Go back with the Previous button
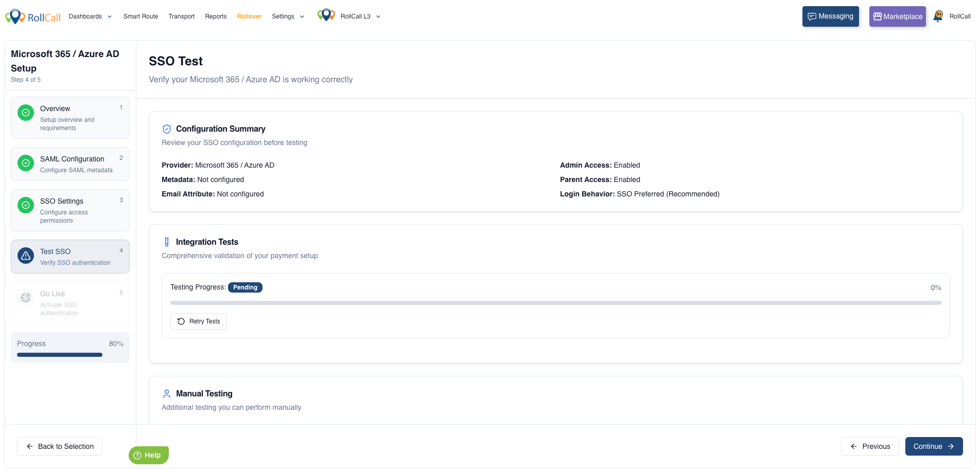Screen dimensions: 980x472 [x=870, y=446]
